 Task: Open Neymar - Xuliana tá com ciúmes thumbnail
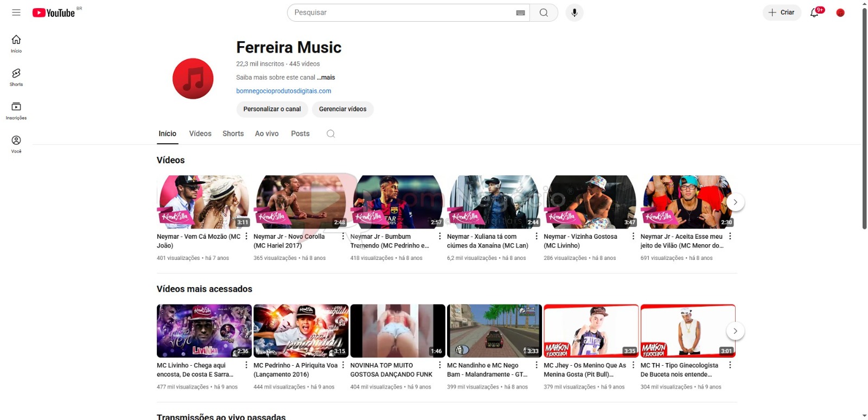coord(494,201)
